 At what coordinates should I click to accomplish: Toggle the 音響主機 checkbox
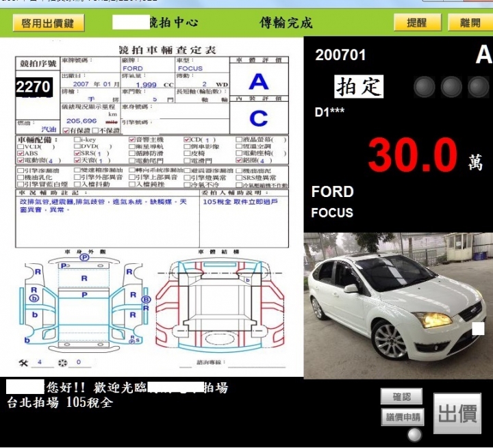(x=131, y=139)
